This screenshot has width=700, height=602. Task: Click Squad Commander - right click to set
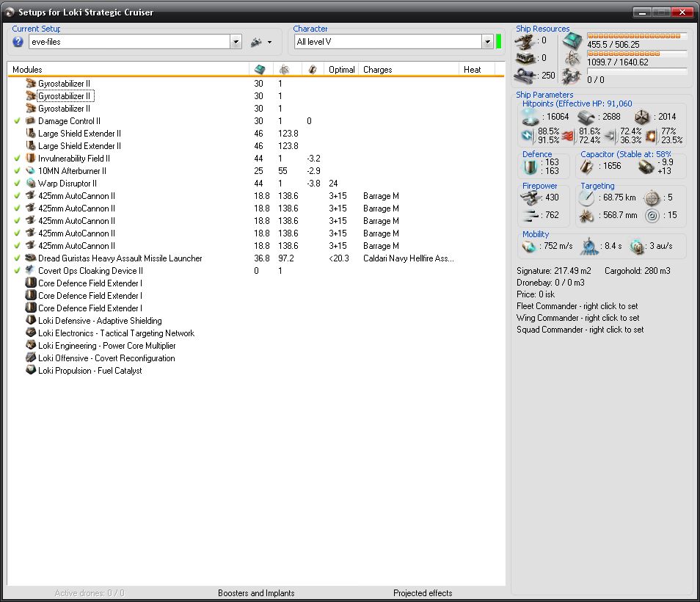580,329
